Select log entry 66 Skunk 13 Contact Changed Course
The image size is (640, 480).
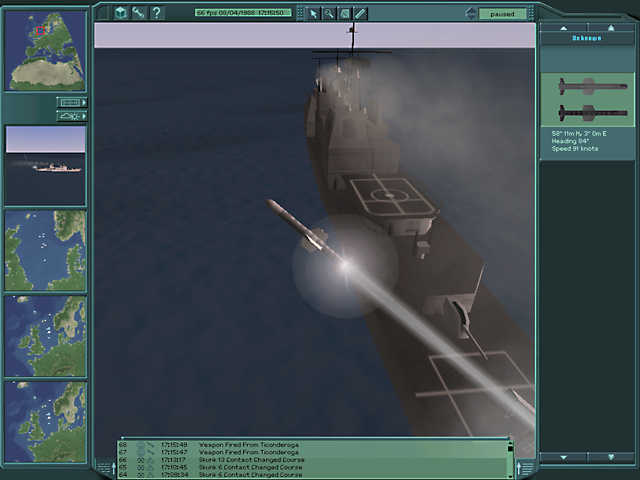313,460
